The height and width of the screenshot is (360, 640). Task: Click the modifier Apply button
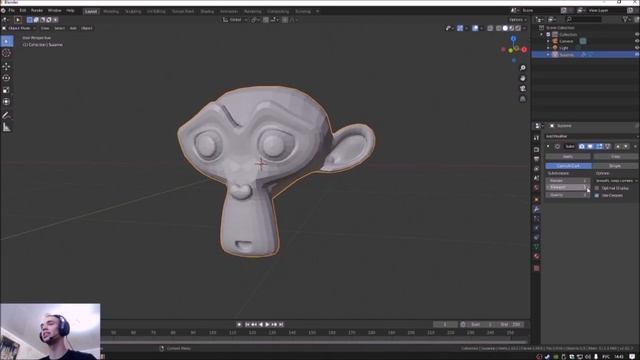click(x=568, y=157)
